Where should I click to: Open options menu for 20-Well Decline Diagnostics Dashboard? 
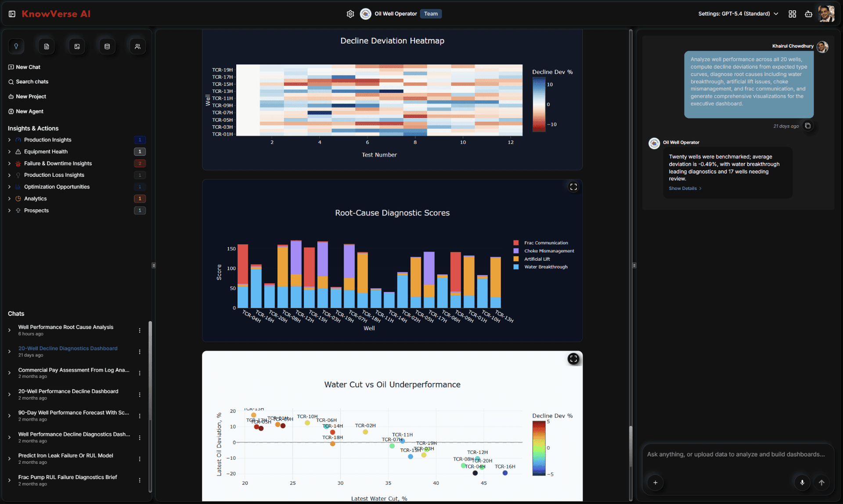click(x=140, y=352)
